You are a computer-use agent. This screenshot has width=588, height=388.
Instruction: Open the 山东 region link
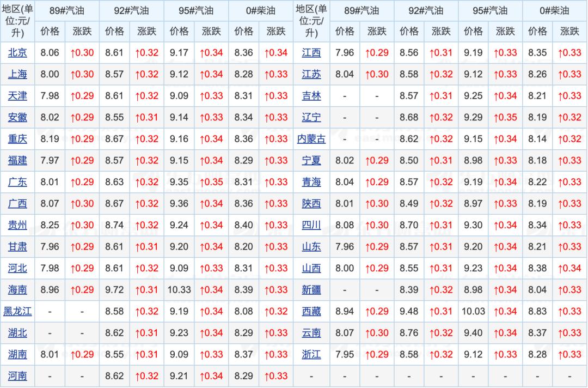tap(311, 246)
